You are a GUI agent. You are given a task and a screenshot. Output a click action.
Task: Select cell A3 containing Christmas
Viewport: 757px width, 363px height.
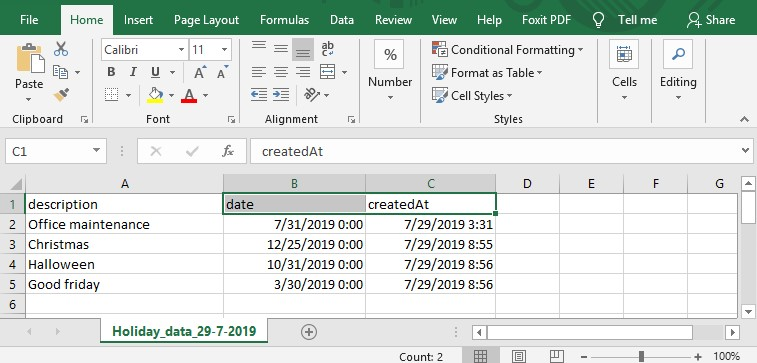(x=125, y=245)
